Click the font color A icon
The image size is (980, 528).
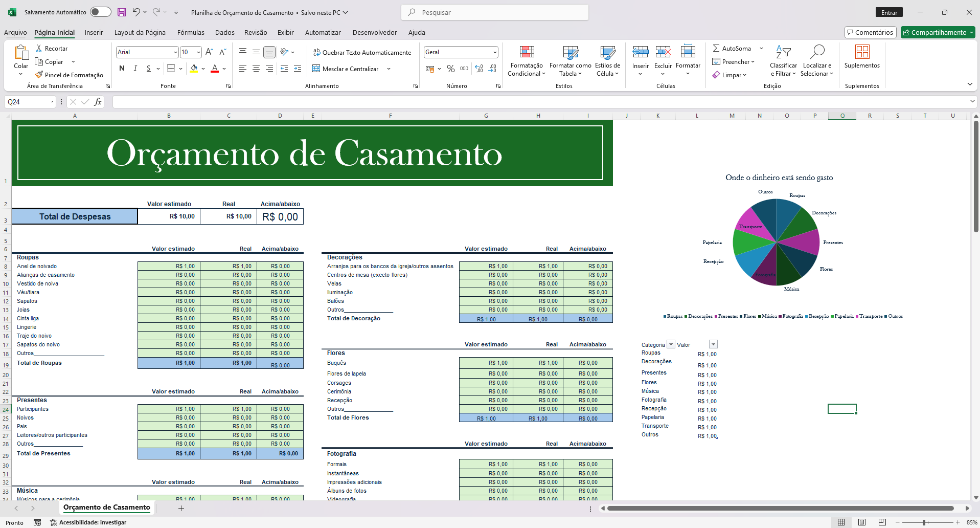[x=215, y=68]
